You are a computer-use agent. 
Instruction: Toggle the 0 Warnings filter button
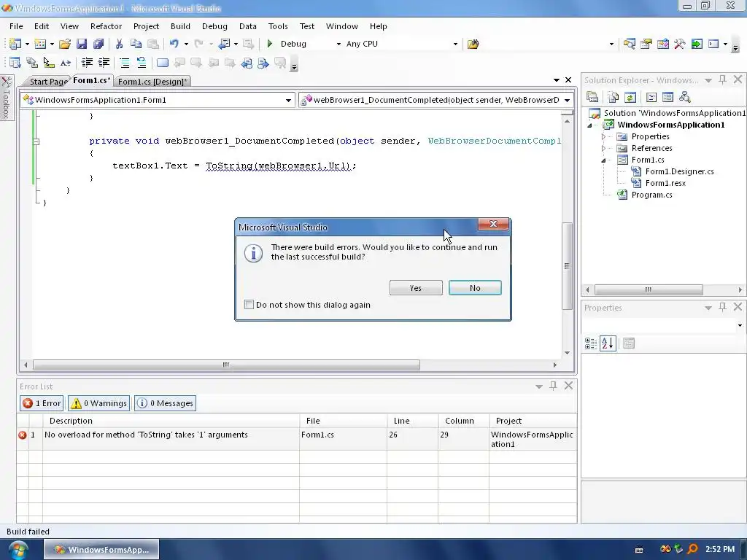click(x=99, y=402)
